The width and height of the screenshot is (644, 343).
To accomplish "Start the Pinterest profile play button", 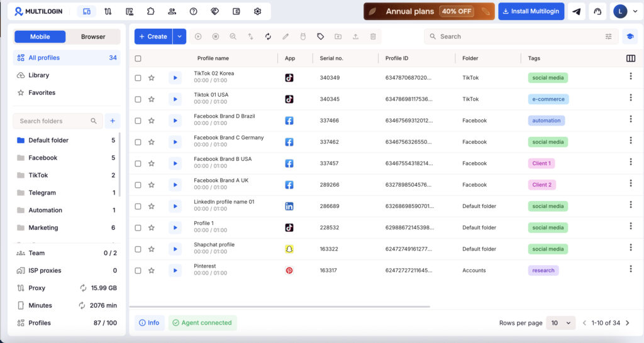I will pyautogui.click(x=175, y=270).
